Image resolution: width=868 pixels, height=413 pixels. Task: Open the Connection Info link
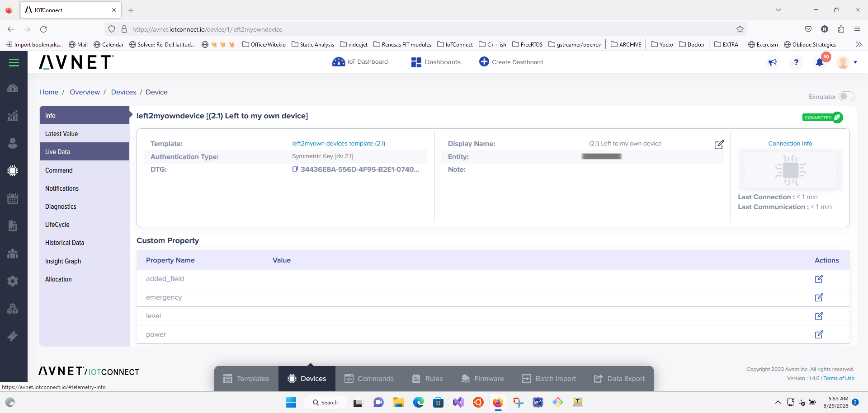click(790, 144)
